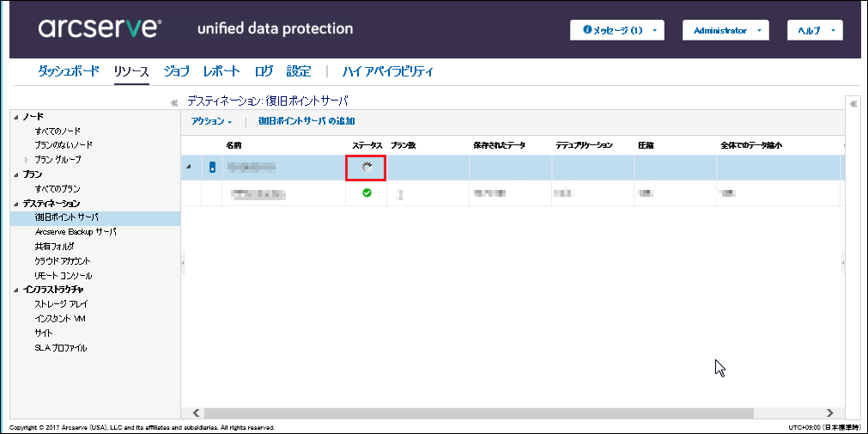Sort by 全体でのデータ縮小 column header
The height and width of the screenshot is (434, 868).
point(751,145)
